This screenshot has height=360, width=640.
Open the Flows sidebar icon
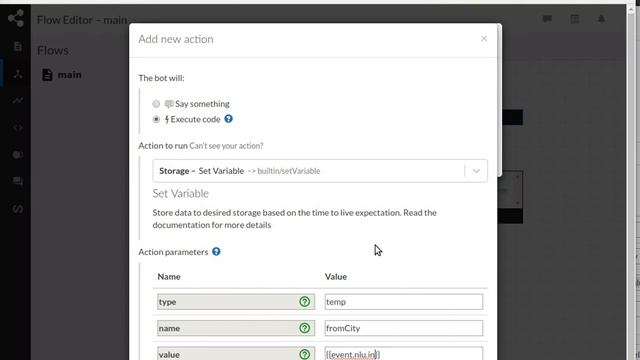point(18,74)
